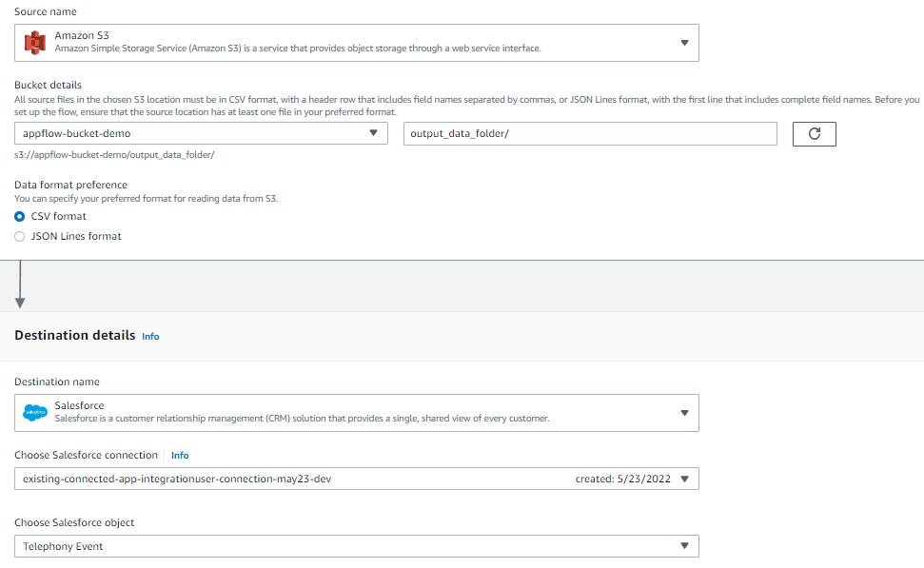The image size is (924, 568).
Task: Click the Info link beside Destination details
Action: pos(150,336)
